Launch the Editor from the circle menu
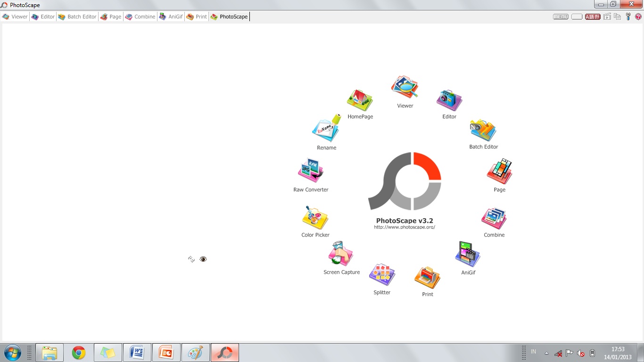This screenshot has height=362, width=644. (x=449, y=100)
